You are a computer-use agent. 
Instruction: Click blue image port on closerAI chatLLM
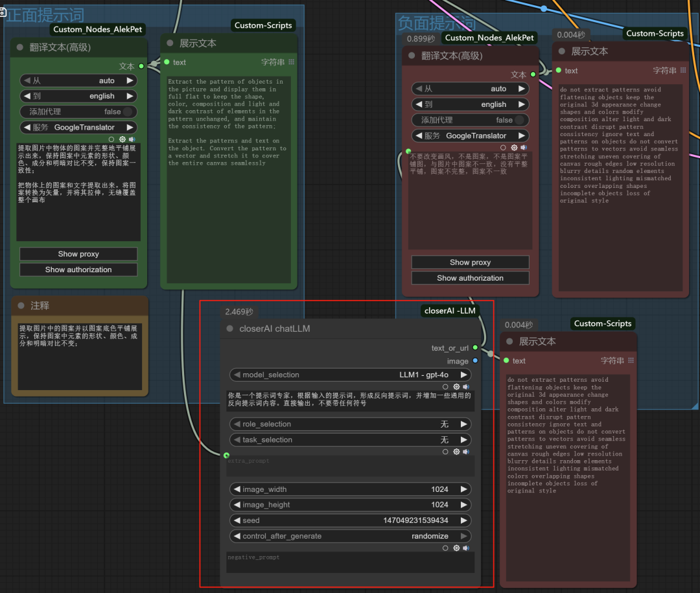[x=475, y=360]
